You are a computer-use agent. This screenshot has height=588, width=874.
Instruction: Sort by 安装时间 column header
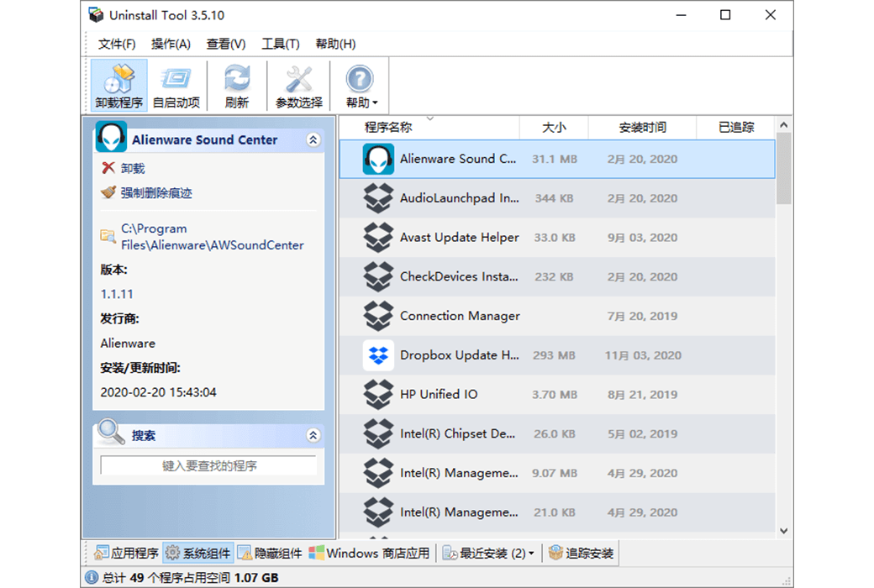coord(642,127)
